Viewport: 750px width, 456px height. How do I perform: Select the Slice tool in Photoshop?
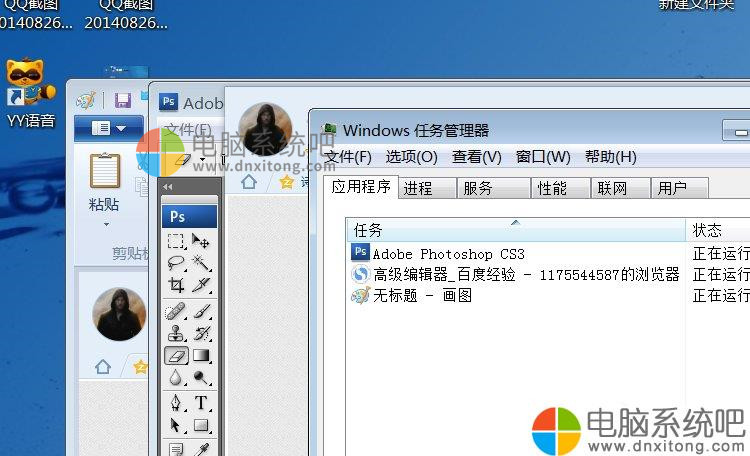[x=200, y=285]
